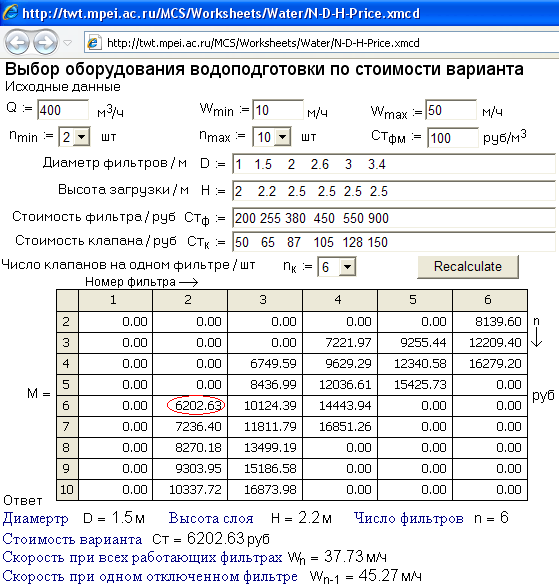
Task: Select the circled cell 6202.63
Action: coord(190,405)
